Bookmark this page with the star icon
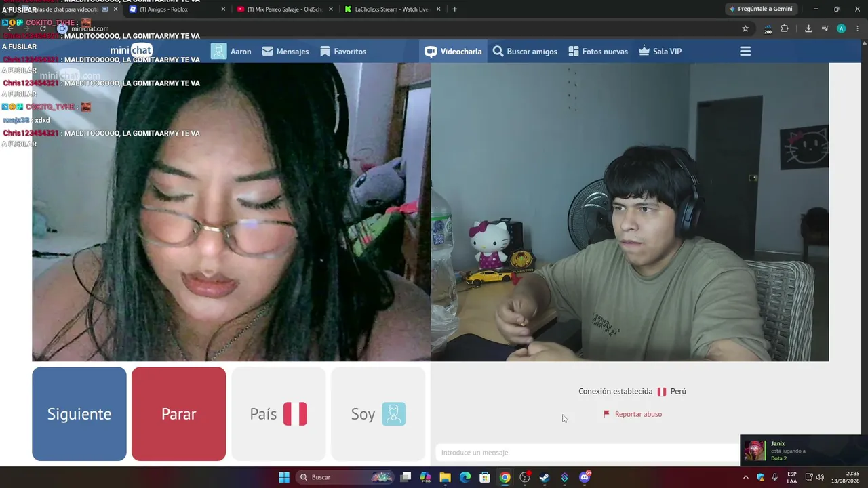The height and width of the screenshot is (488, 868). (745, 28)
